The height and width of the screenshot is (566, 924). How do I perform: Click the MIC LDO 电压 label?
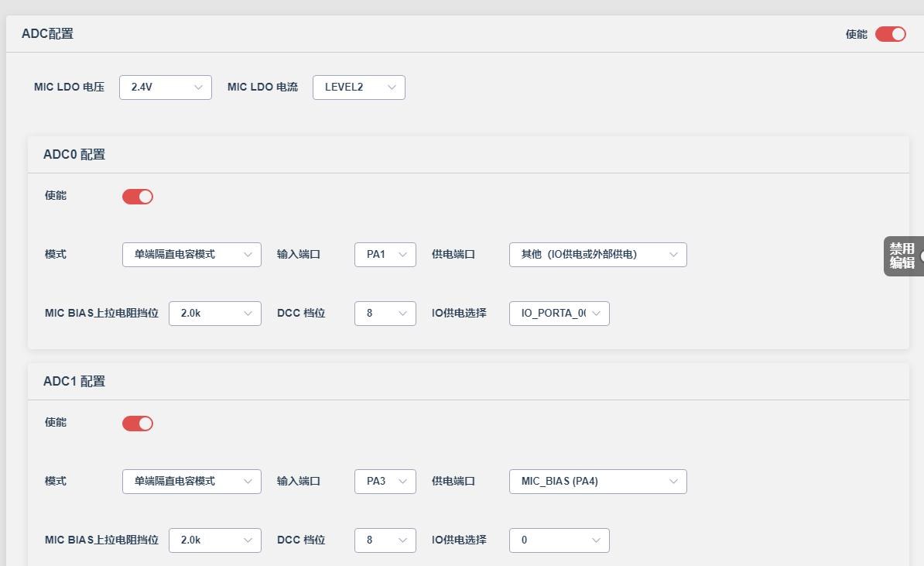click(x=70, y=87)
